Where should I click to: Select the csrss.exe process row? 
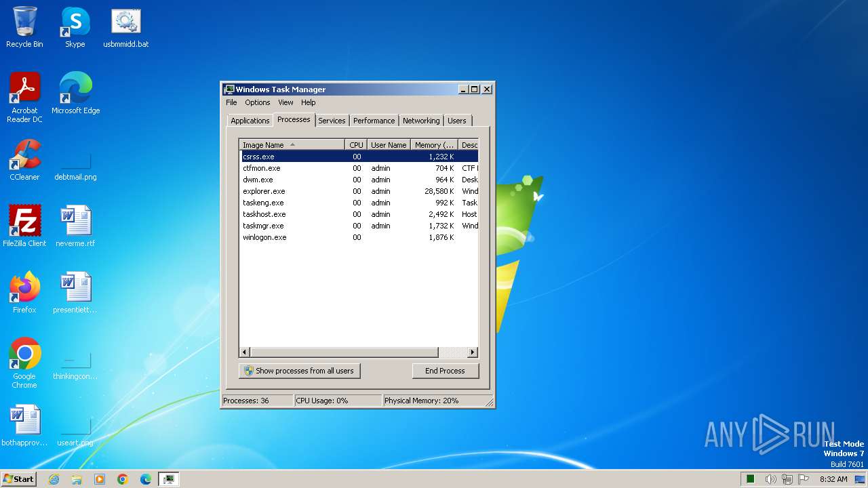tap(359, 157)
